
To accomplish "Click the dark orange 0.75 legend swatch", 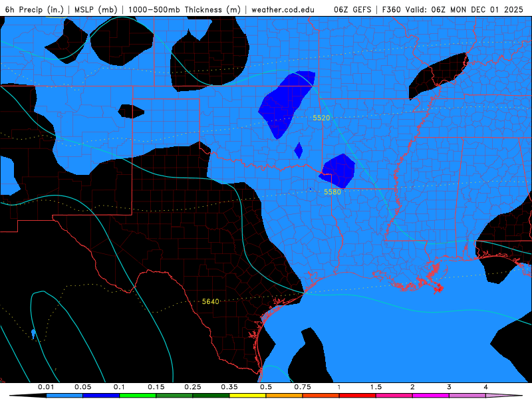I will click(321, 396).
